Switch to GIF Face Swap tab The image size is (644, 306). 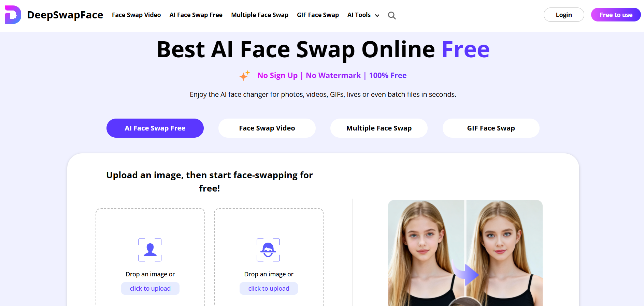[491, 128]
